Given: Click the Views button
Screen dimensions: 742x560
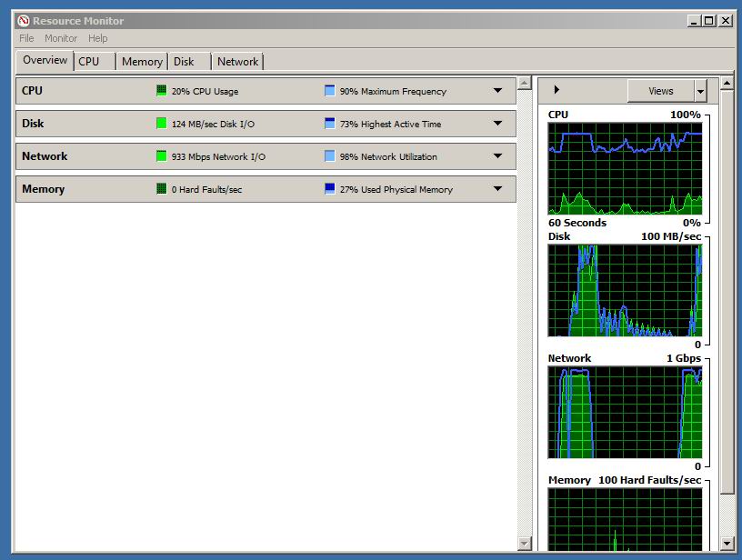Looking at the screenshot, I should pyautogui.click(x=660, y=91).
